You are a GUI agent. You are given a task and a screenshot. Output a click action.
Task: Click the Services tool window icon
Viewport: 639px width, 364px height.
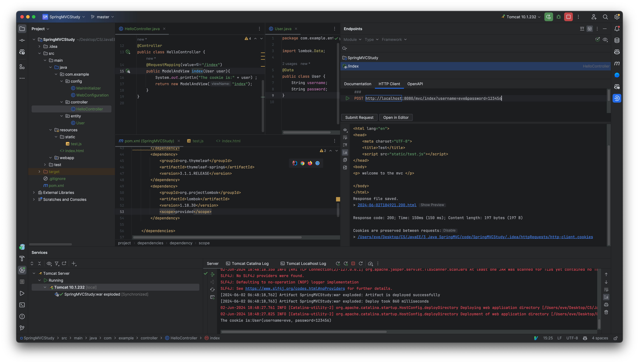[x=22, y=270]
